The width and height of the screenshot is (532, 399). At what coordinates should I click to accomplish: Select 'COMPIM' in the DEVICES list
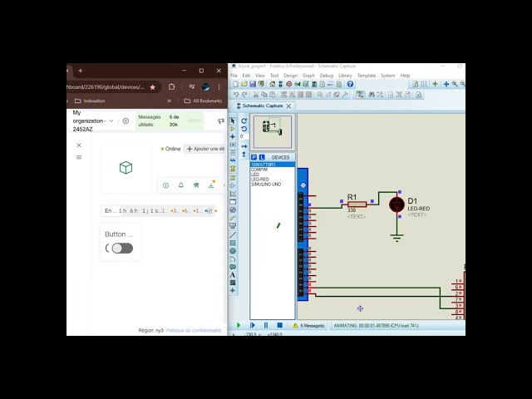coord(259,170)
